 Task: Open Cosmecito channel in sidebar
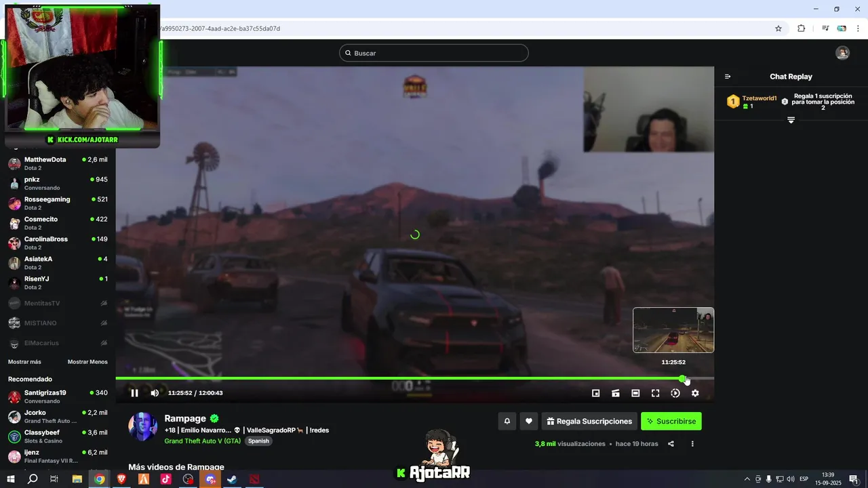pyautogui.click(x=58, y=223)
